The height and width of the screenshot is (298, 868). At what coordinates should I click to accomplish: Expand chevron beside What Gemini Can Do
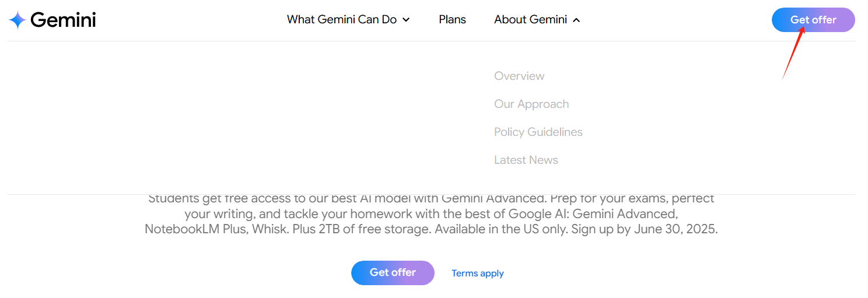pos(406,20)
